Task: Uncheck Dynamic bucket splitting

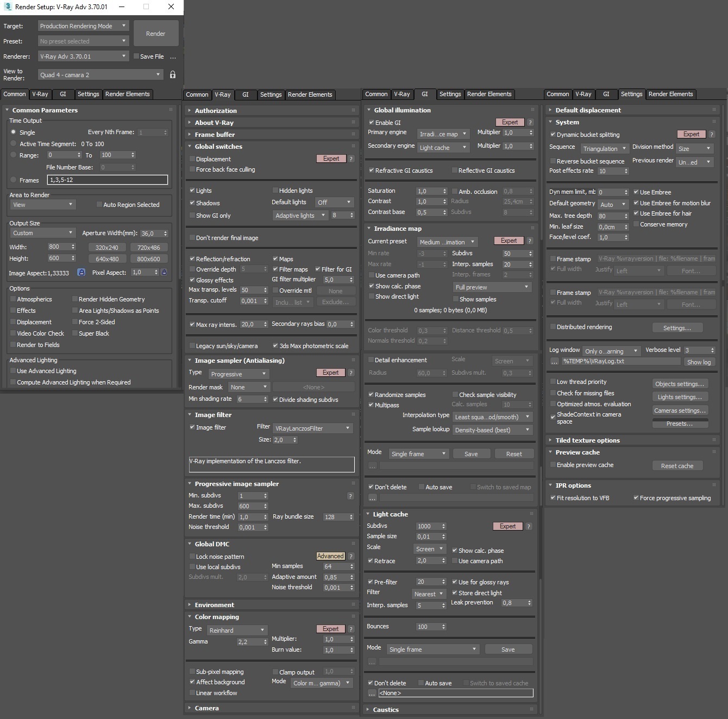Action: point(553,135)
